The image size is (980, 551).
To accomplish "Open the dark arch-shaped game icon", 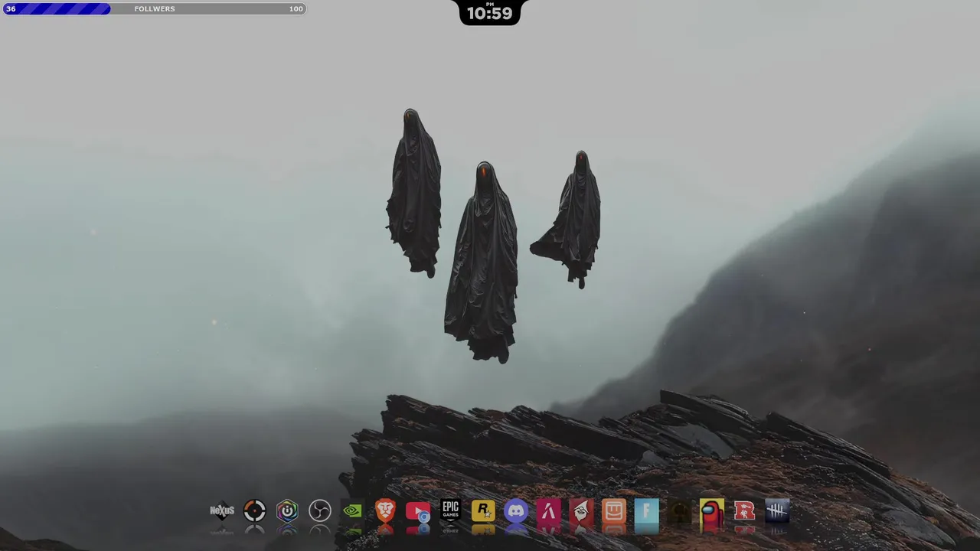I will click(x=679, y=510).
